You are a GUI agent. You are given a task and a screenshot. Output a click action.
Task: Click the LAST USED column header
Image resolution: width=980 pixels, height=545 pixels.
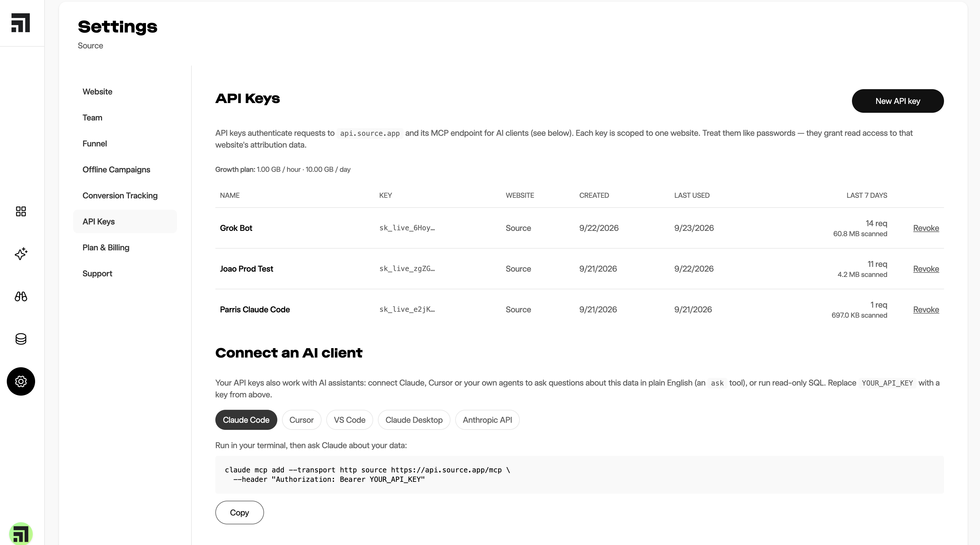pyautogui.click(x=691, y=195)
